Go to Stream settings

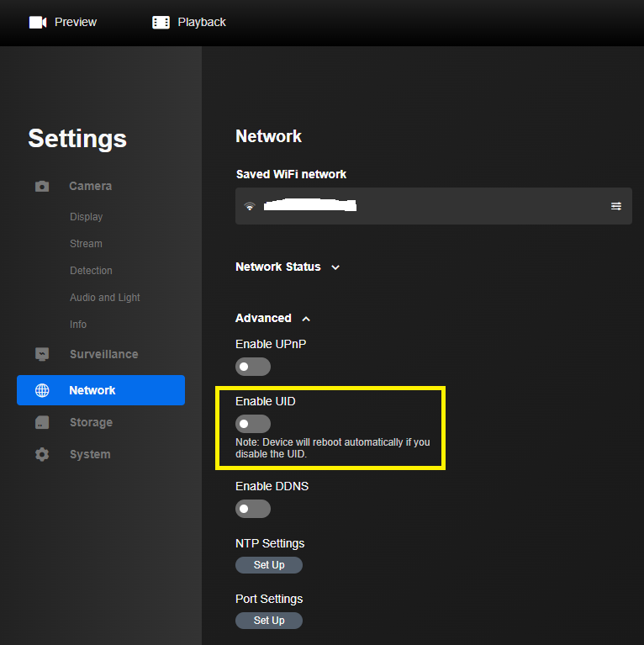(x=86, y=244)
